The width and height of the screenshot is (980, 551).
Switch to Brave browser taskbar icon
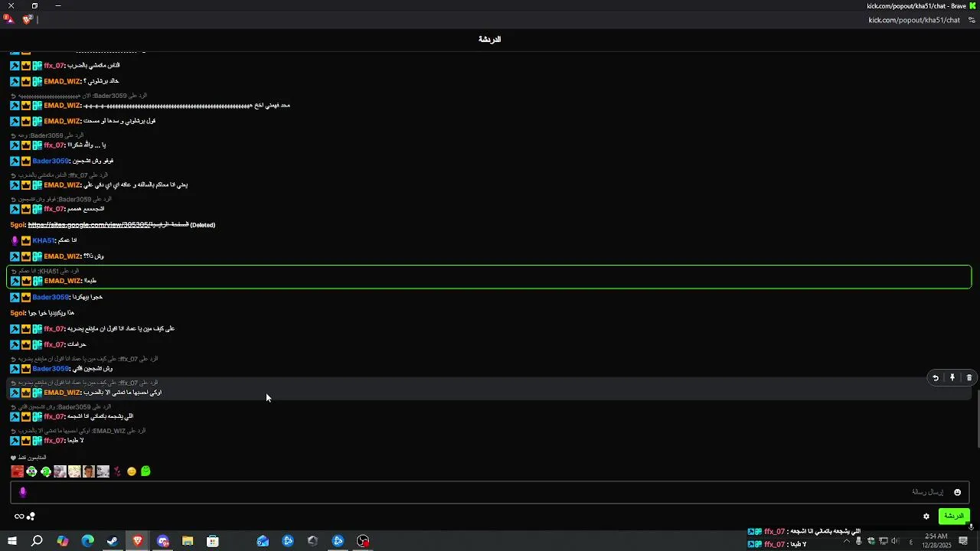click(138, 541)
